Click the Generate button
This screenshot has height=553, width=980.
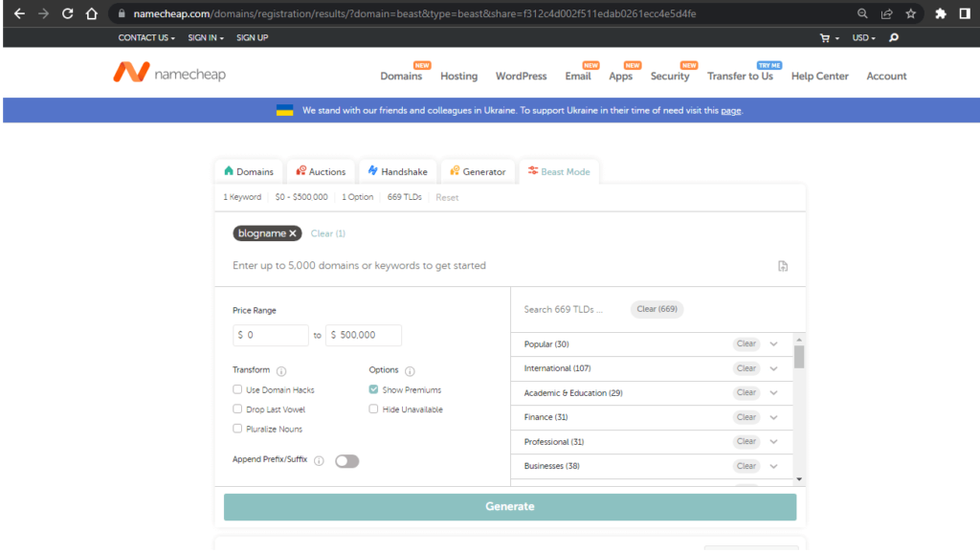(510, 507)
